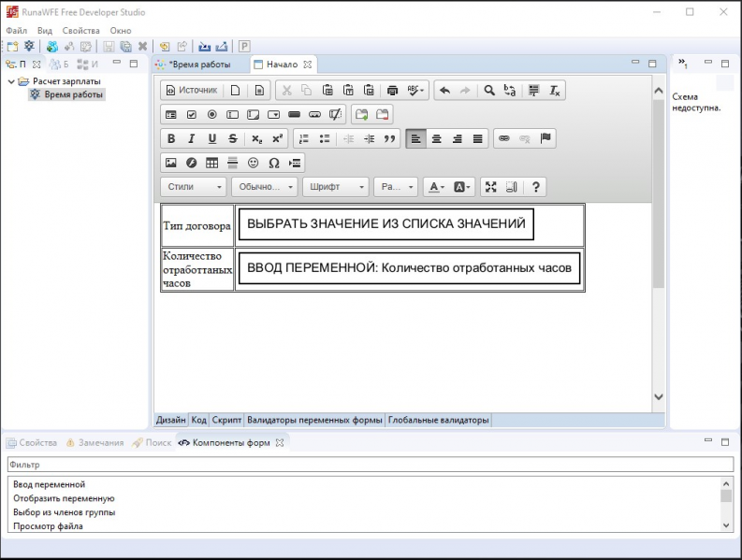Open the Обычно format dropdown

tap(265, 187)
